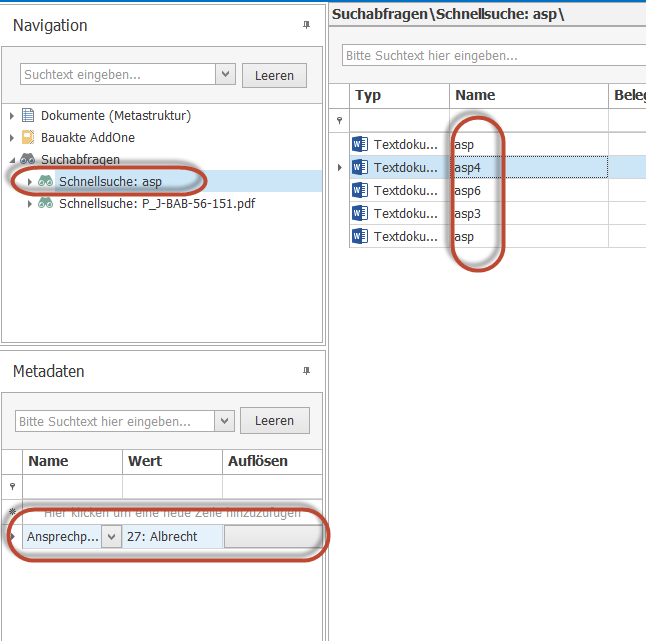Click the Word icon of asp6 row
Image resolution: width=646 pixels, height=641 pixels.
[x=361, y=190]
